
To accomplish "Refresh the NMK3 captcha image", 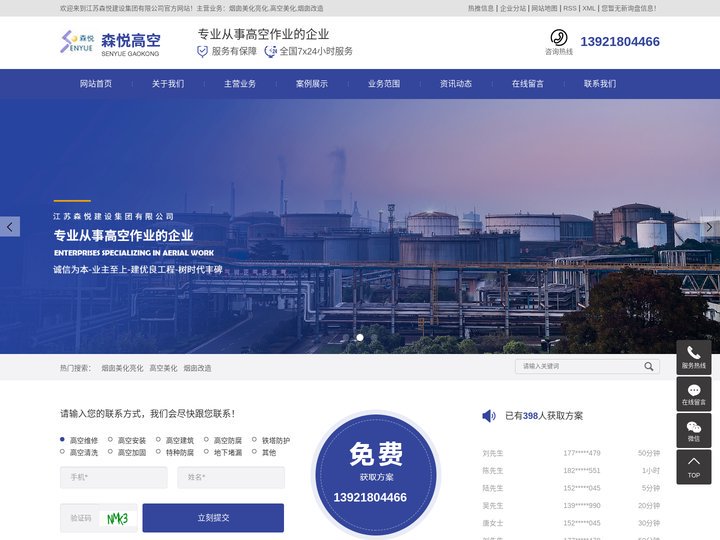I will click(x=118, y=518).
